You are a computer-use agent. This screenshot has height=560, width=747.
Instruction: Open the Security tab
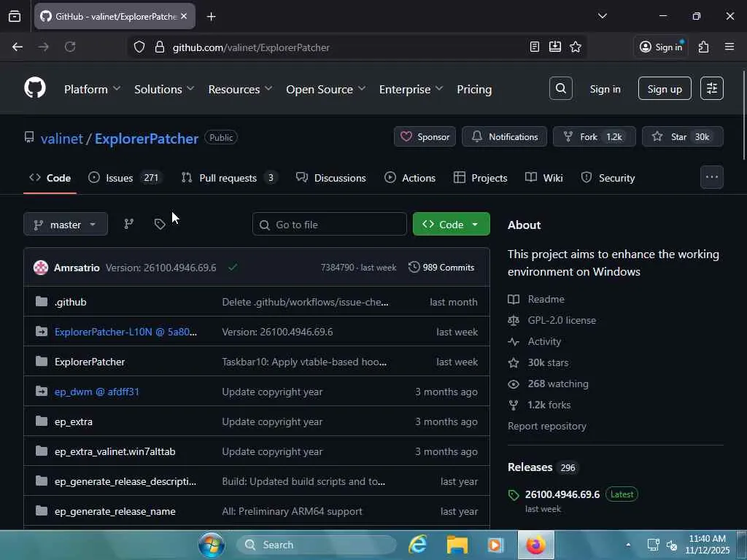[608, 178]
